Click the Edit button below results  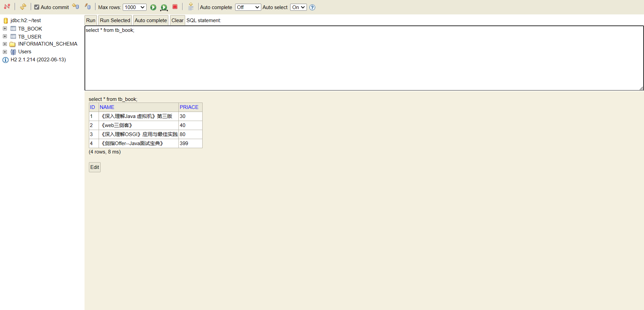95,167
